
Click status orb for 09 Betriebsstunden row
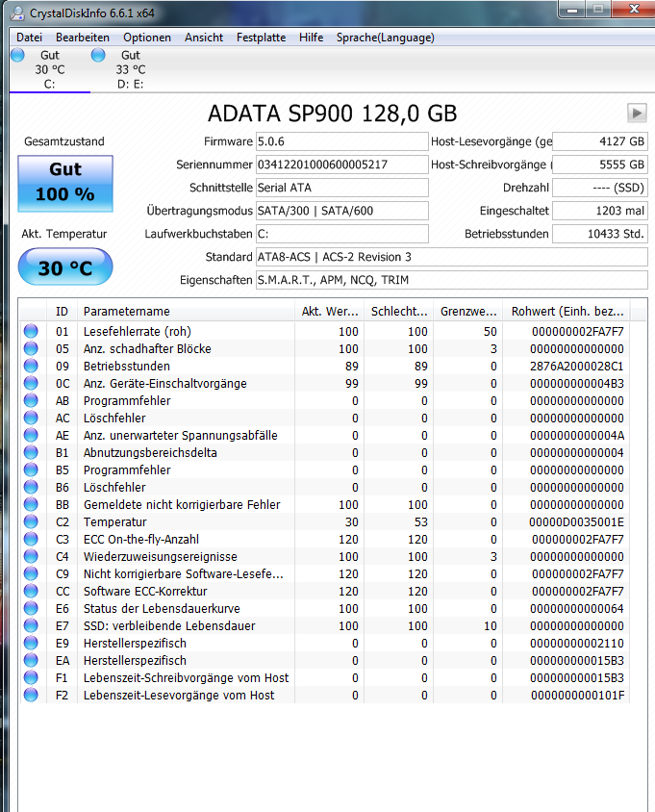click(x=31, y=366)
